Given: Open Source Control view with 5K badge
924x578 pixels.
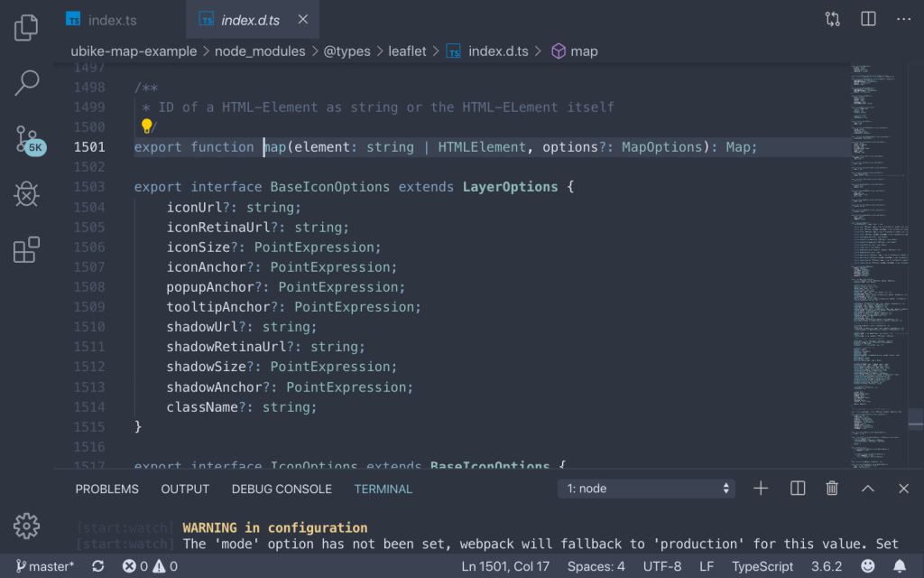Looking at the screenshot, I should pyautogui.click(x=28, y=140).
